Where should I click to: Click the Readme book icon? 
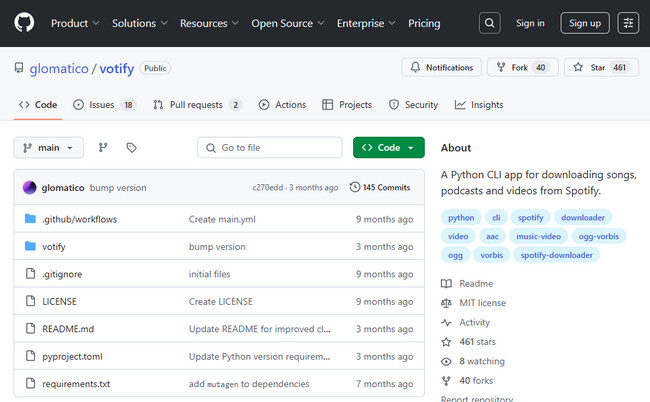click(x=446, y=283)
